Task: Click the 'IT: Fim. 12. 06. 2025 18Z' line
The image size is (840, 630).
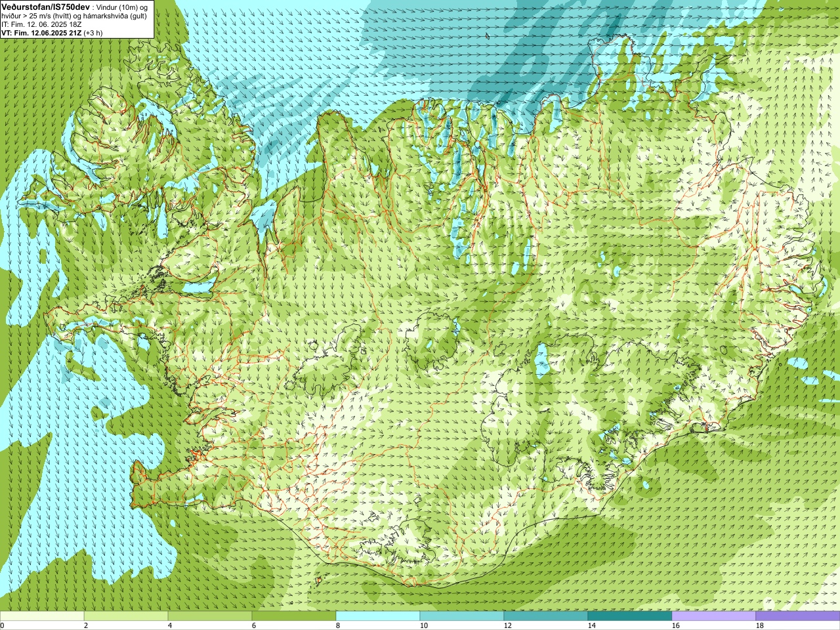Action: (x=41, y=24)
